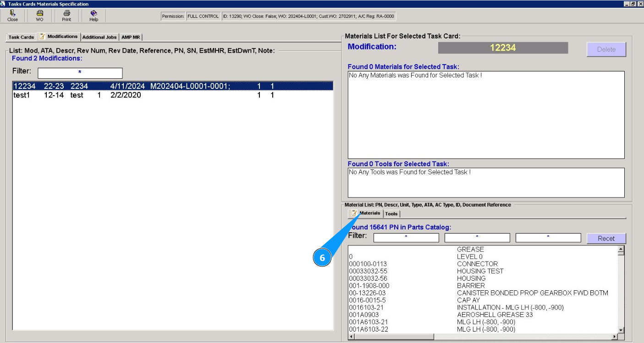Click the Delete button
The image size is (644, 343).
tap(606, 49)
